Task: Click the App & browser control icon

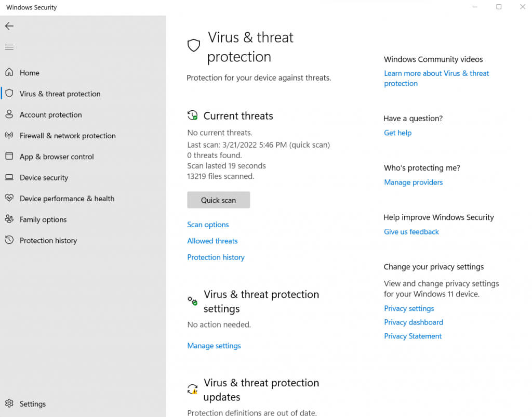Action: [9, 157]
